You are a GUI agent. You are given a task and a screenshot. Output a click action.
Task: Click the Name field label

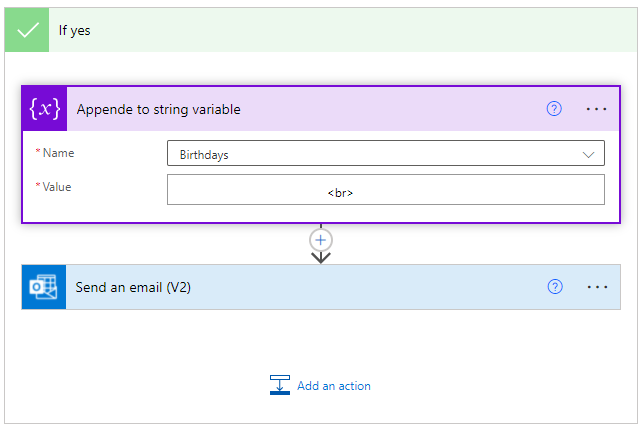pos(59,153)
